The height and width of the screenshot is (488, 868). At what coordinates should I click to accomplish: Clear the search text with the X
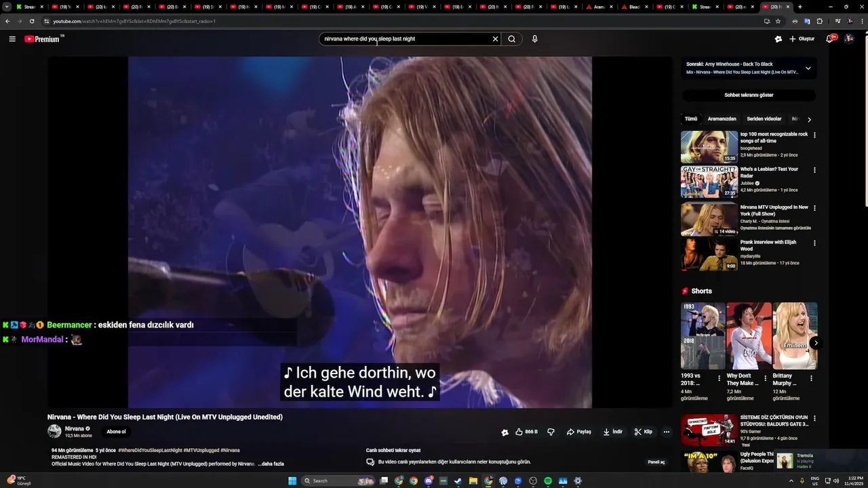coord(495,39)
